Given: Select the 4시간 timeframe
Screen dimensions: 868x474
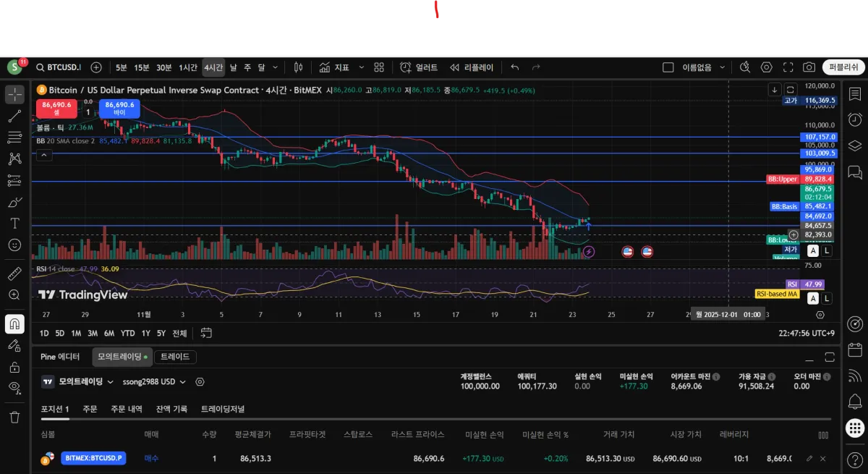Looking at the screenshot, I should [213, 67].
